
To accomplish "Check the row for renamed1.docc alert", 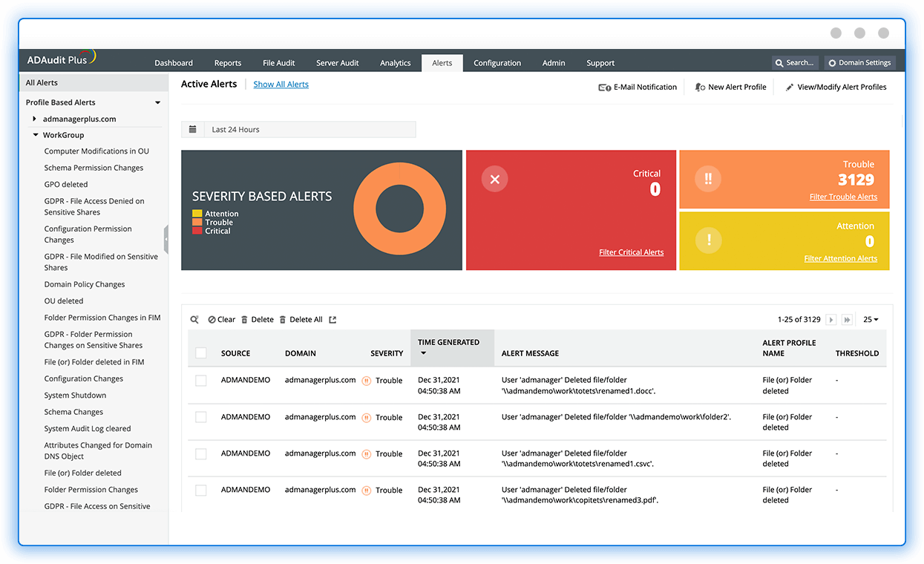I will 200,381.
